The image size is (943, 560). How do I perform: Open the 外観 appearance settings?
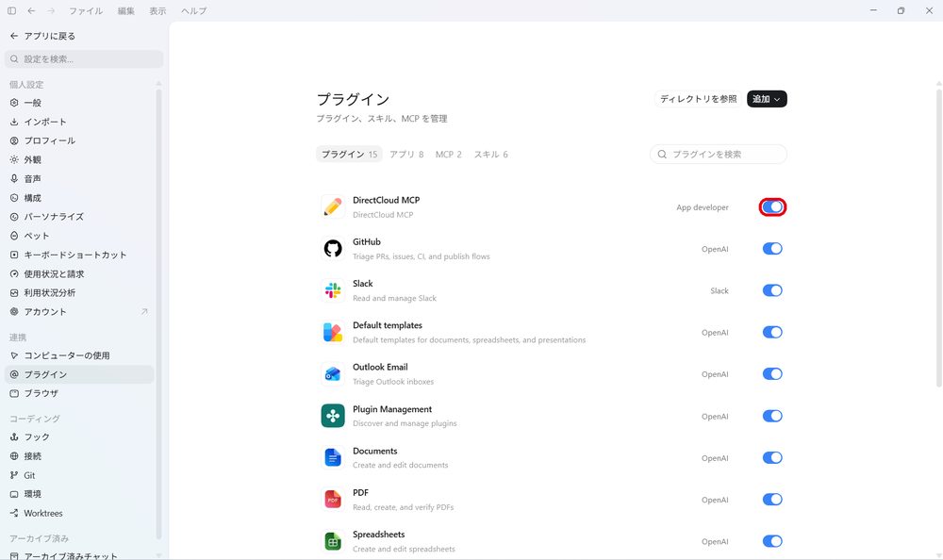point(79,159)
